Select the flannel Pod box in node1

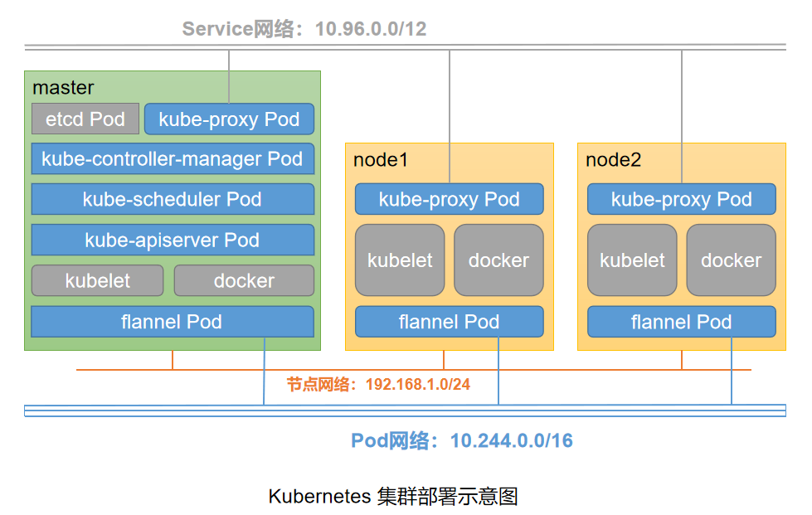(449, 322)
